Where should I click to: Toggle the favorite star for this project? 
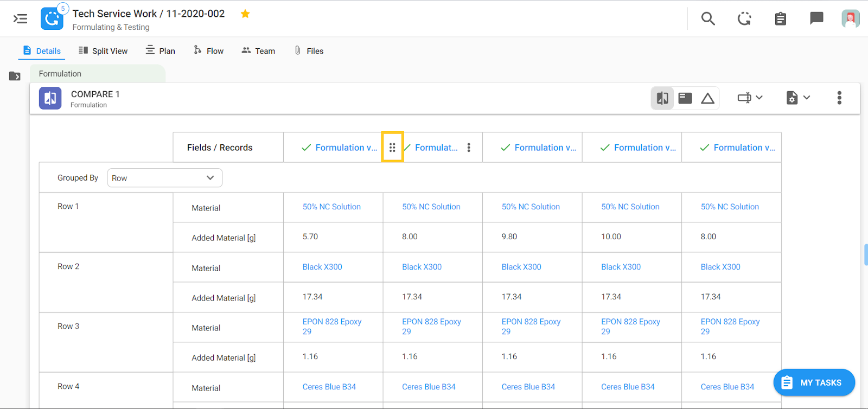point(245,14)
